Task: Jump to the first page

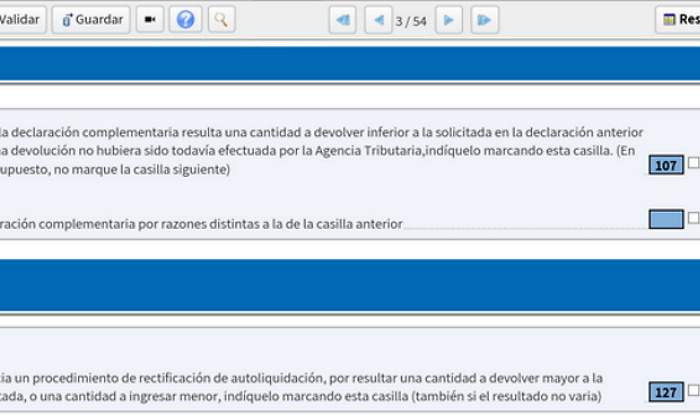Action: (x=342, y=20)
